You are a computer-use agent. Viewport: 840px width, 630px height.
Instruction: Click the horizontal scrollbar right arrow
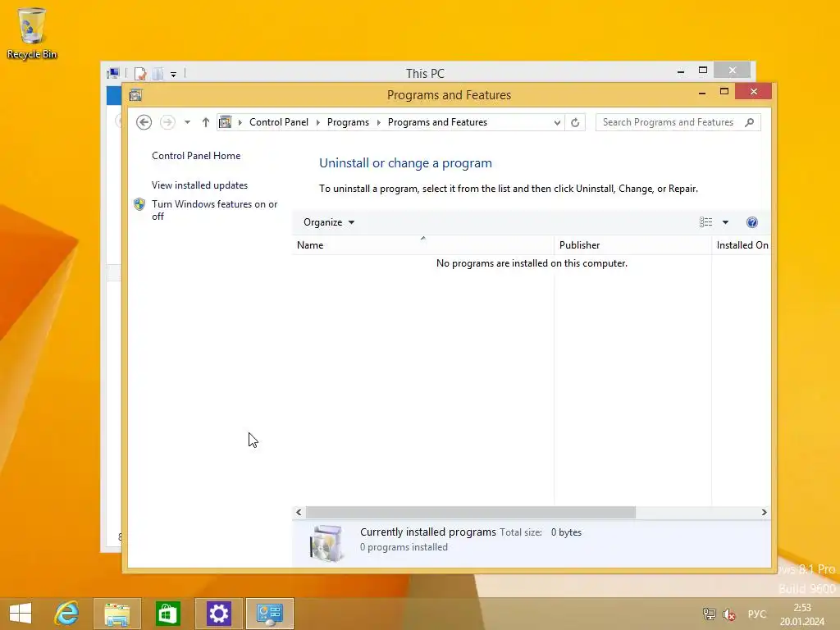click(764, 512)
